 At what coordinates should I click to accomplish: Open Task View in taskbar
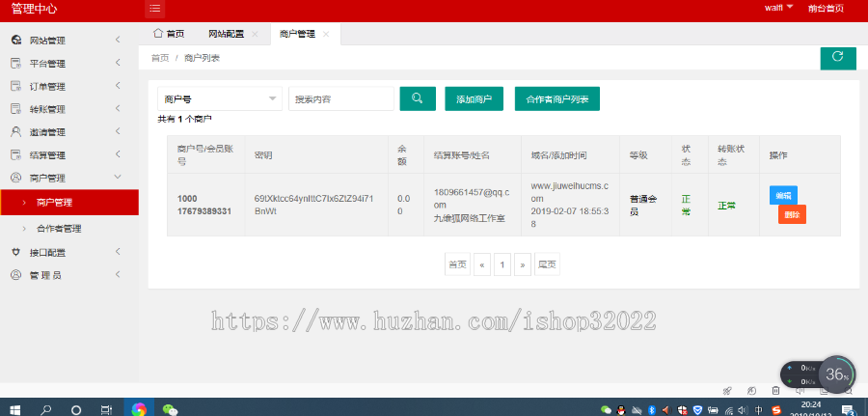tap(106, 410)
